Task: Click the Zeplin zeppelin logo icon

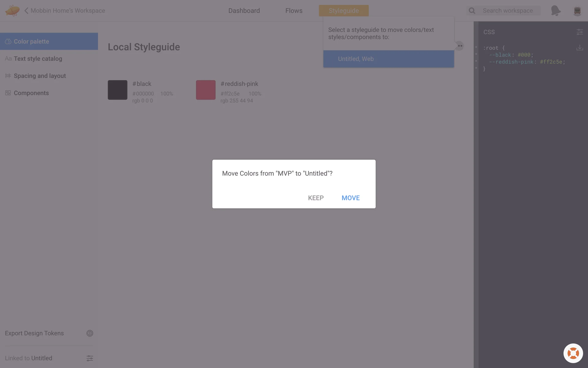Action: (12, 10)
